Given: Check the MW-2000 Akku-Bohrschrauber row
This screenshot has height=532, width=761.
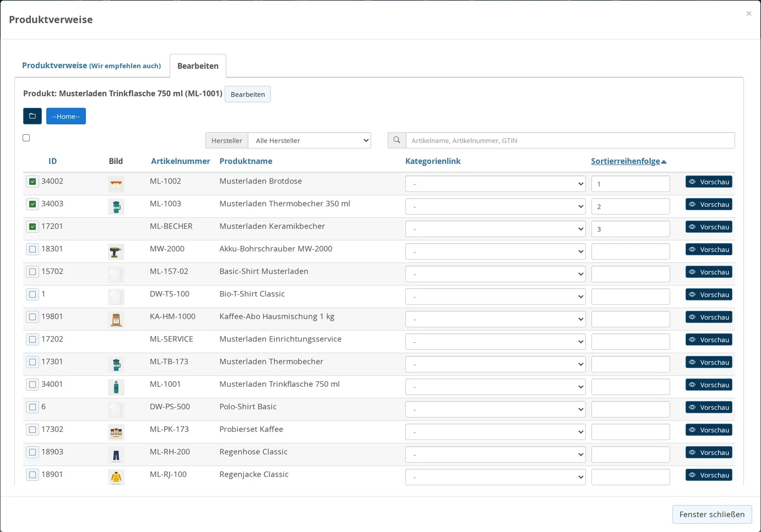Looking at the screenshot, I should pyautogui.click(x=32, y=249).
